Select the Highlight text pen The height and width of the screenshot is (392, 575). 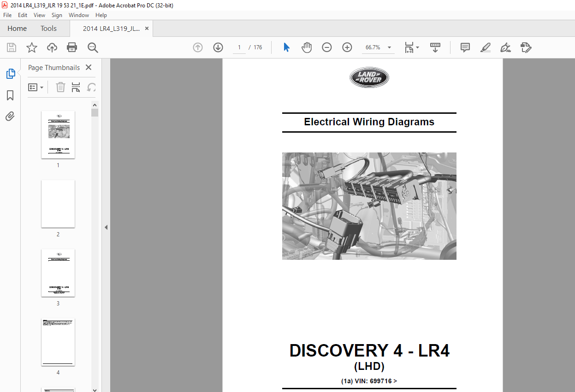(486, 47)
